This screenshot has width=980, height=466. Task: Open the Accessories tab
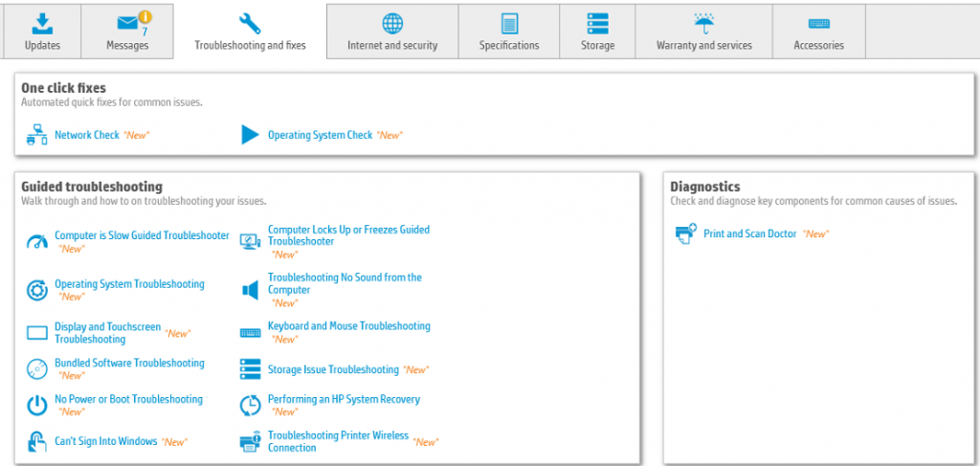pos(818,32)
